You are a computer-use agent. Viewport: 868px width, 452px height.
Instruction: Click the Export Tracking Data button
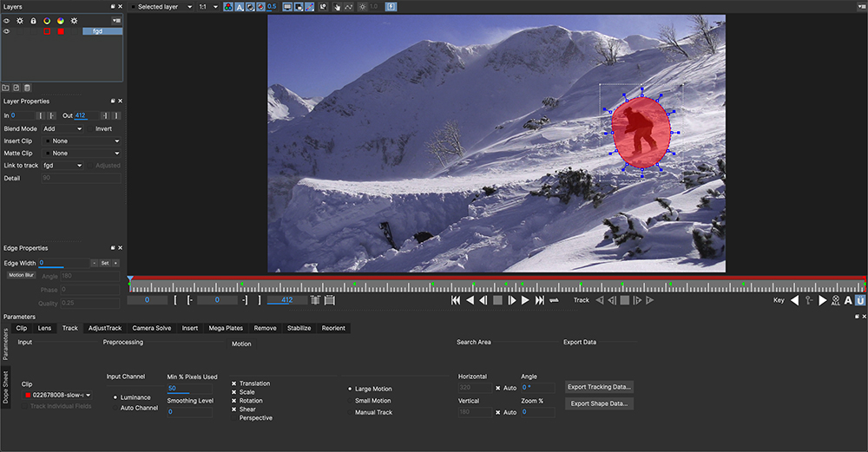pos(599,387)
